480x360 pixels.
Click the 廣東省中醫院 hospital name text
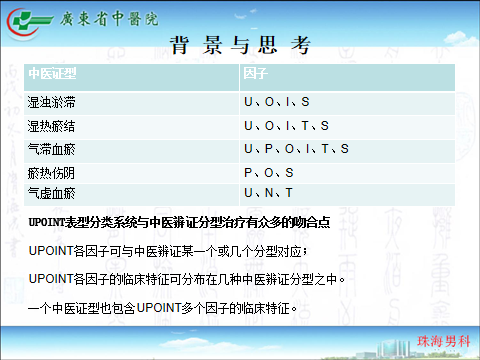pos(109,19)
